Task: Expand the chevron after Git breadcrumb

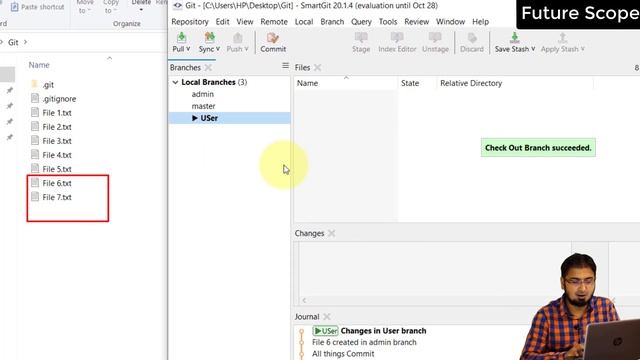Action: pyautogui.click(x=25, y=42)
